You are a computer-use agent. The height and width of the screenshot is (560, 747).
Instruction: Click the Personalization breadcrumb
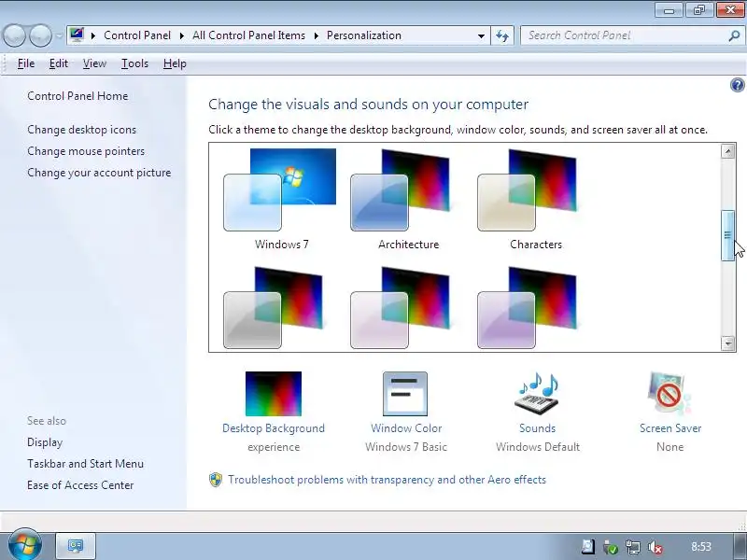[x=364, y=35]
